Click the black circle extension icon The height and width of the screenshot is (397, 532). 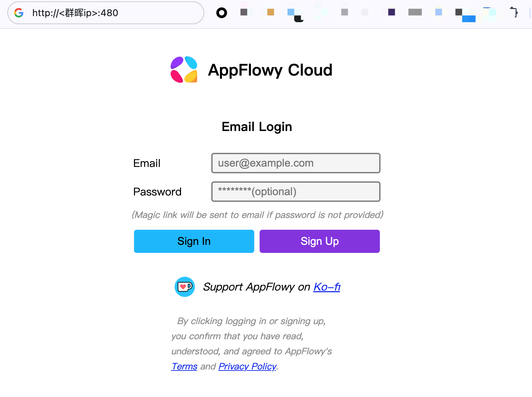[x=222, y=13]
